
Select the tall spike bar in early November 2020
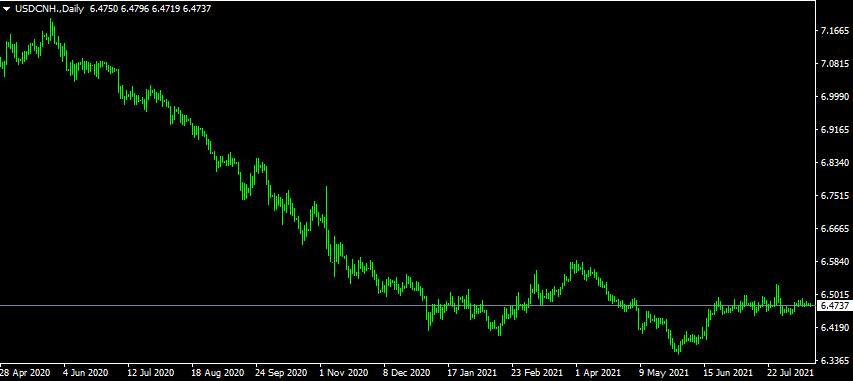[x=326, y=218]
